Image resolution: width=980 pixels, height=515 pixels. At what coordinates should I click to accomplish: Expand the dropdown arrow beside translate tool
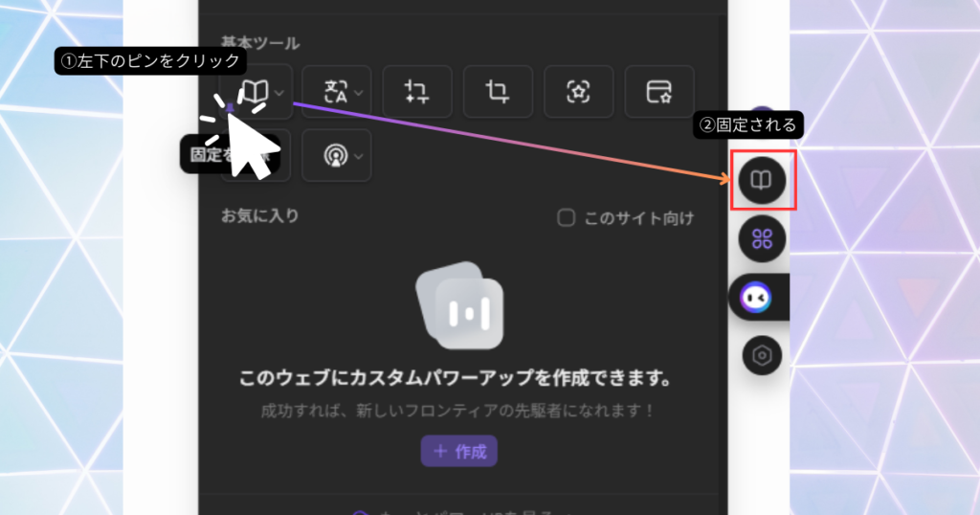359,93
